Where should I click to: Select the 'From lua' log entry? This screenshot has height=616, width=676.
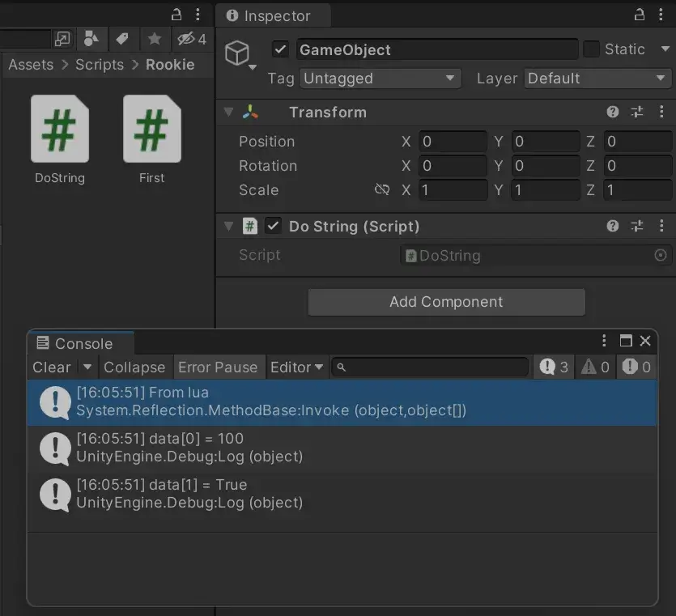(x=342, y=402)
